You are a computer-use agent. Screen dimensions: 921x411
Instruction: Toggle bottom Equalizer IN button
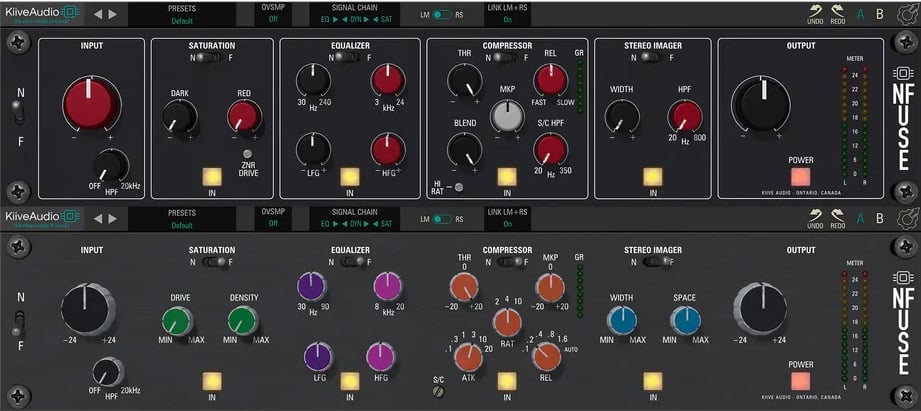click(350, 382)
